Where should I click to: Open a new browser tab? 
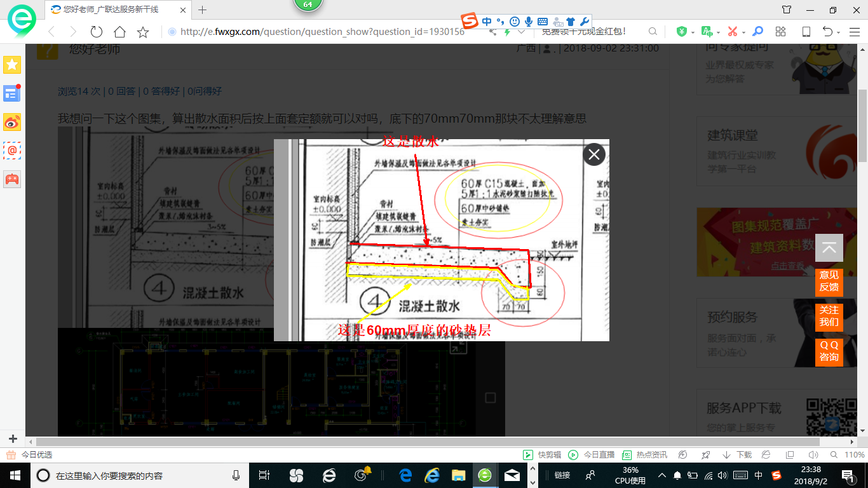point(203,10)
